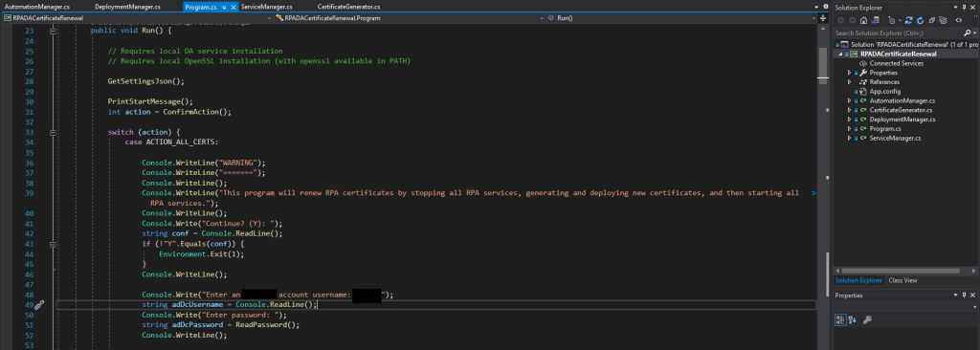Pin the Program.cs tab
This screenshot has height=350, width=980.
[x=224, y=7]
